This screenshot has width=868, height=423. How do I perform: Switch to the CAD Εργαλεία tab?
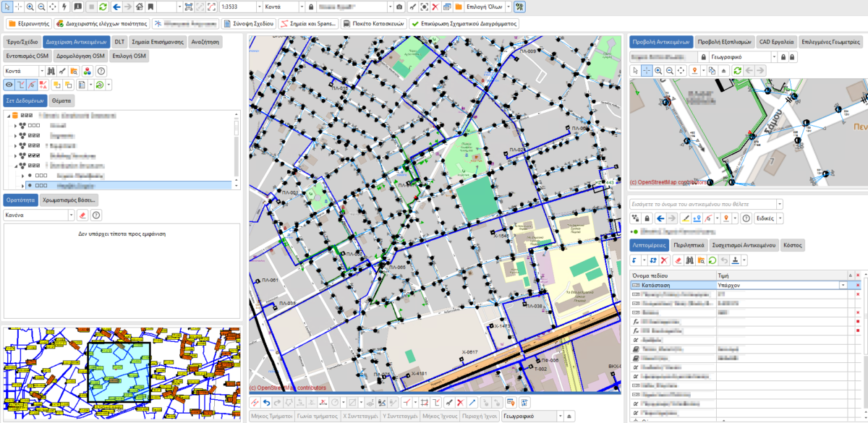[778, 42]
